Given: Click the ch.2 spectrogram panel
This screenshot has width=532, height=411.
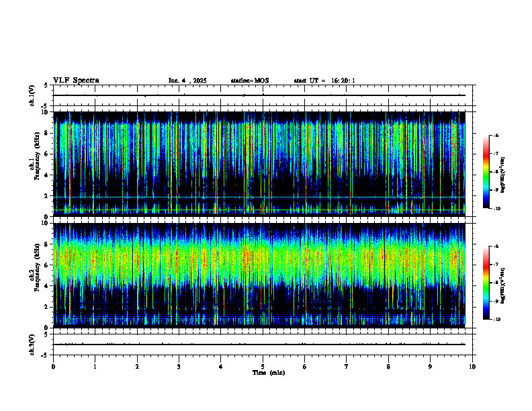Looking at the screenshot, I should [259, 275].
